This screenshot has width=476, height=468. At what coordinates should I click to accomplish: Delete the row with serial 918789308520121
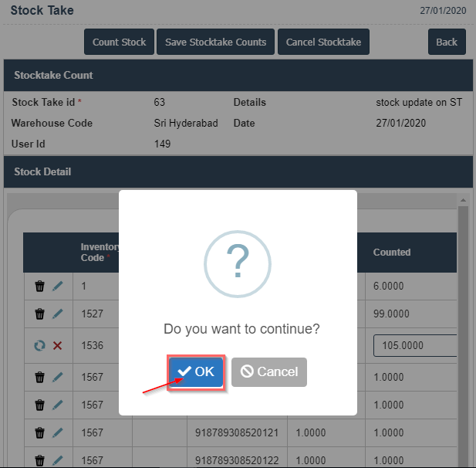tap(40, 432)
